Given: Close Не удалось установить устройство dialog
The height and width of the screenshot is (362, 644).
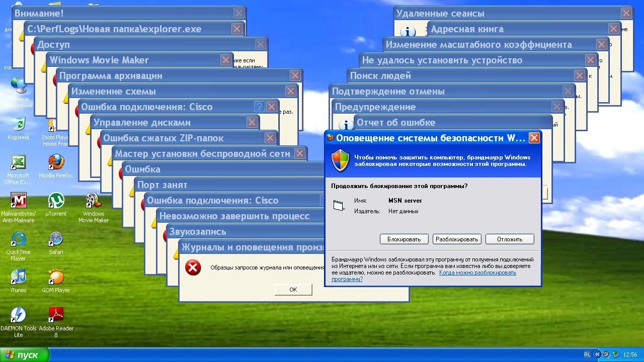Looking at the screenshot, I should 591,60.
